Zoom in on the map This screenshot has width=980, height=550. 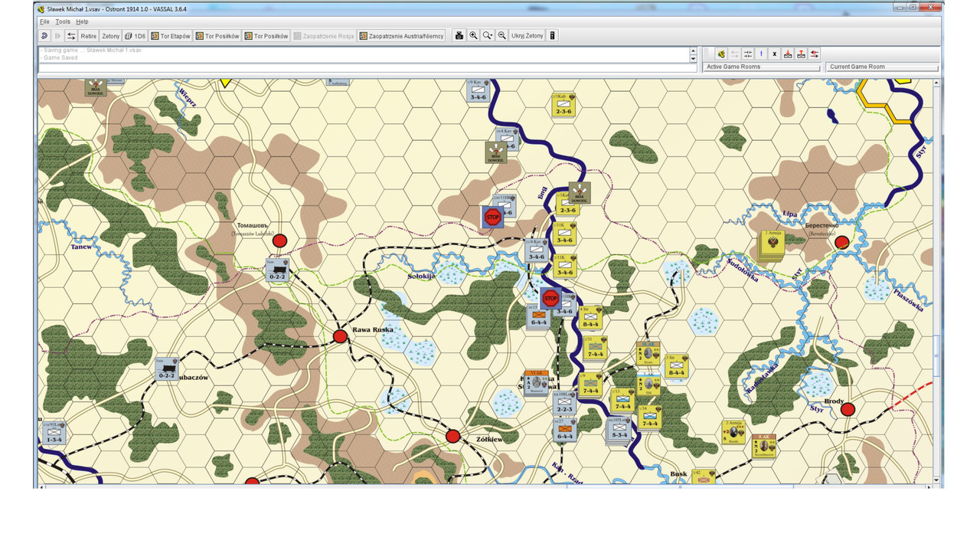click(x=473, y=36)
